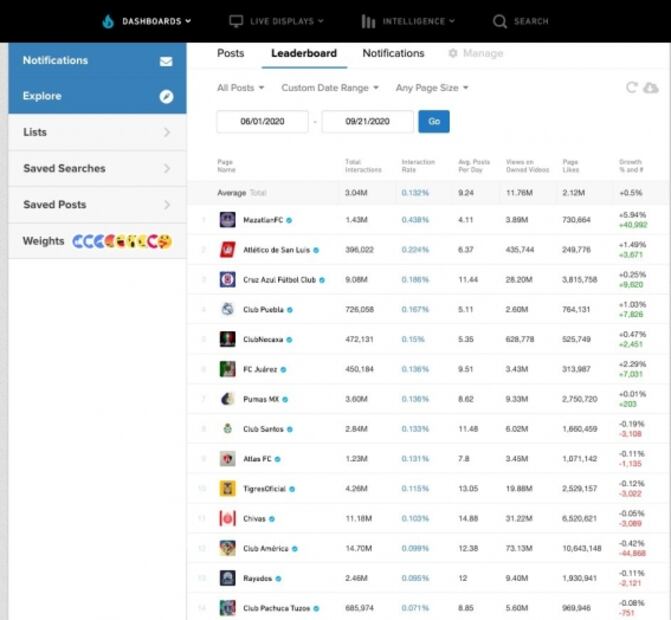
Task: Expand the Any Page Size dropdown
Action: (x=432, y=88)
